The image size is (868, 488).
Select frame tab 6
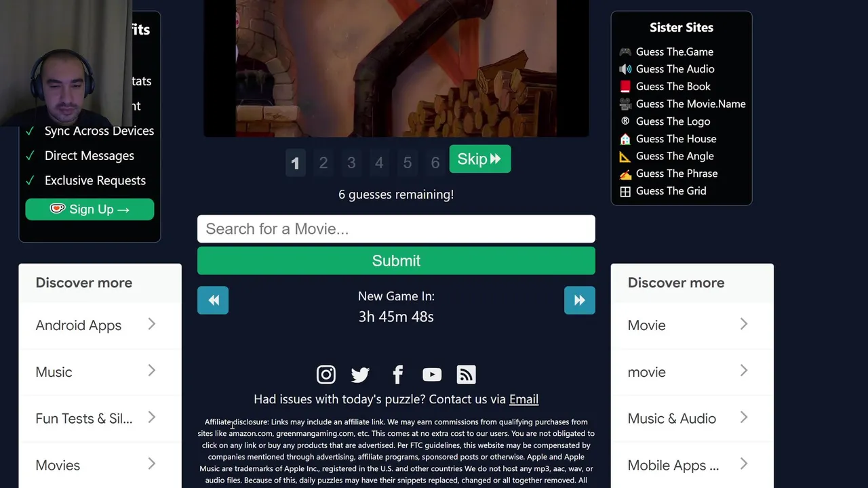435,163
